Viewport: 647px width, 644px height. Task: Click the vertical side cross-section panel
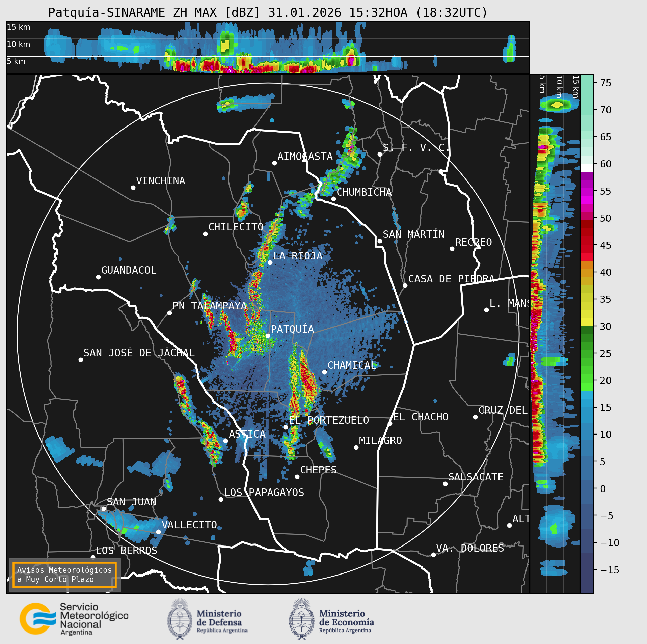555,334
